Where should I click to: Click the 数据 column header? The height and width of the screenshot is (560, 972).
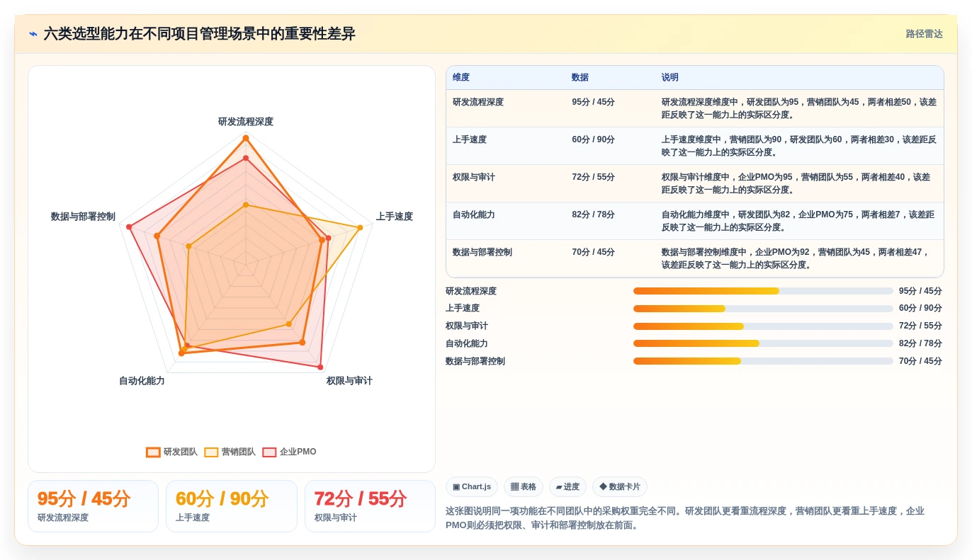pos(580,78)
